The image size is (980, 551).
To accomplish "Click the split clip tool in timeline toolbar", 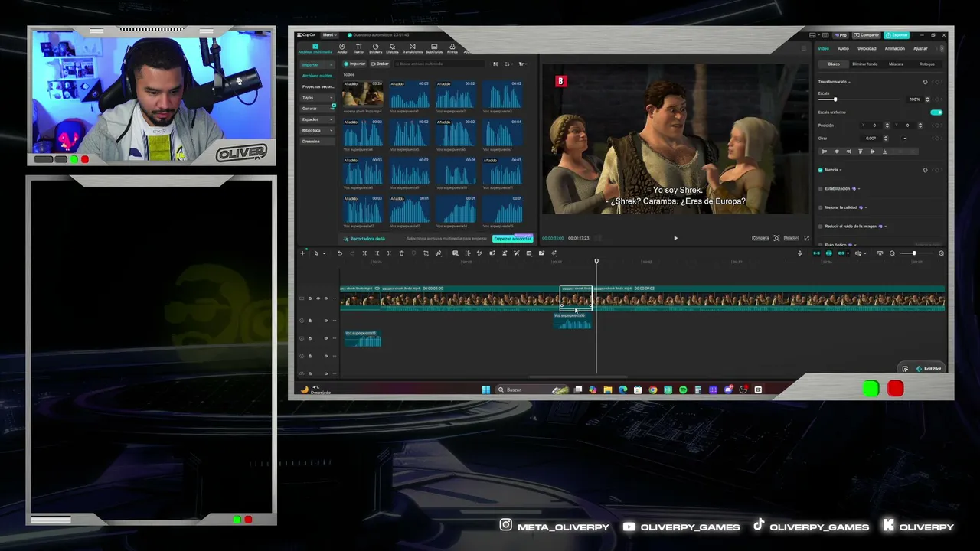I will click(364, 253).
